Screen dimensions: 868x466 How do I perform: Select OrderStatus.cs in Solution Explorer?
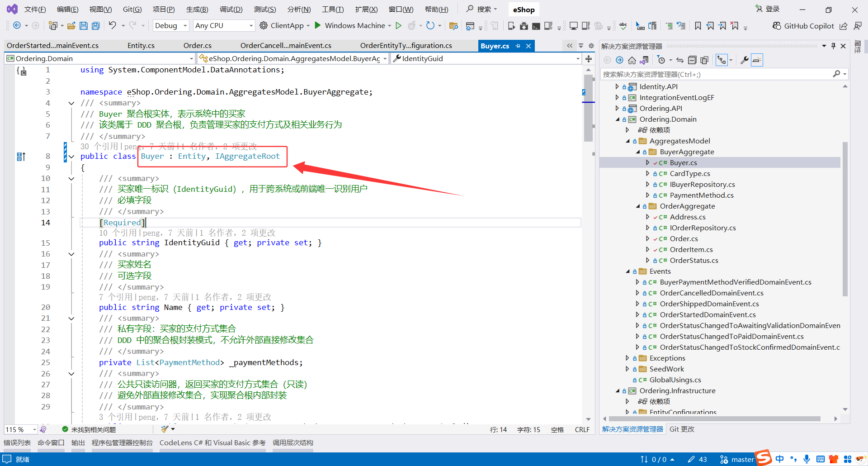point(694,261)
